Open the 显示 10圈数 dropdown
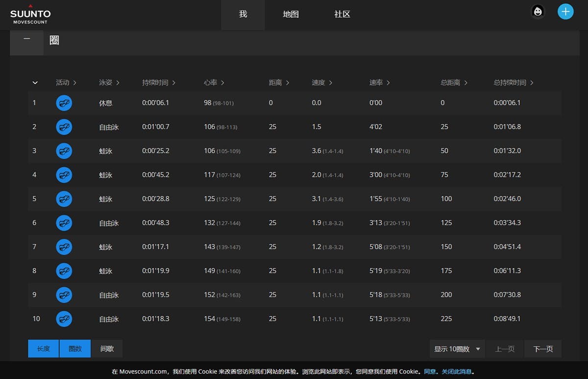 tap(457, 349)
